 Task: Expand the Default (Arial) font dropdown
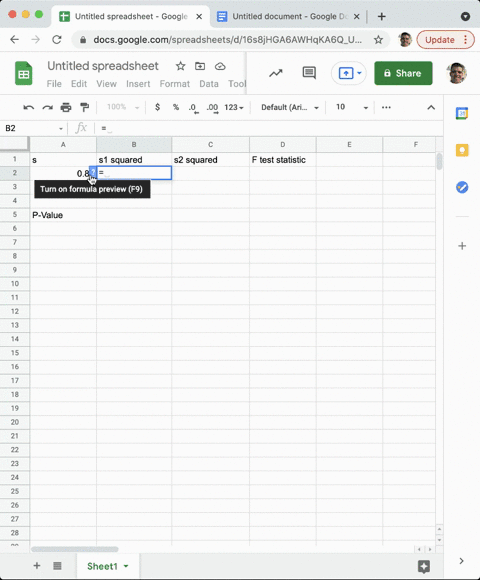[x=290, y=107]
